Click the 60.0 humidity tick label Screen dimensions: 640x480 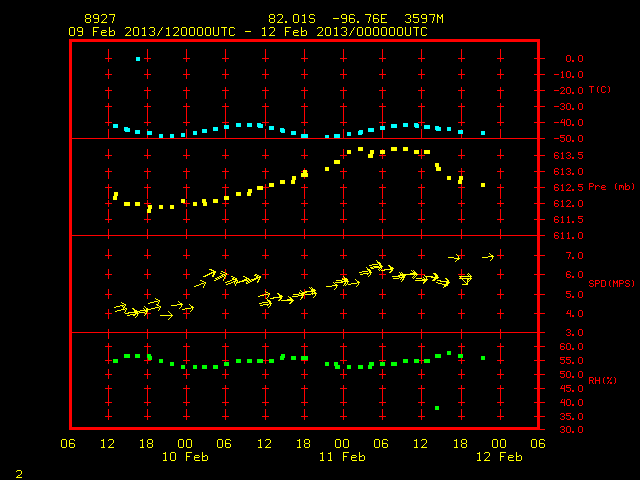[x=571, y=347]
